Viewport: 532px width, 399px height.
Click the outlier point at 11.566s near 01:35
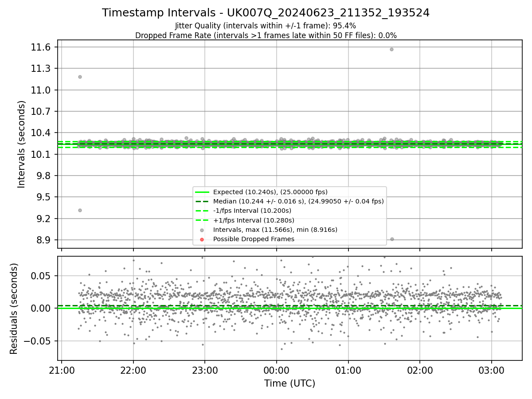(x=391, y=49)
